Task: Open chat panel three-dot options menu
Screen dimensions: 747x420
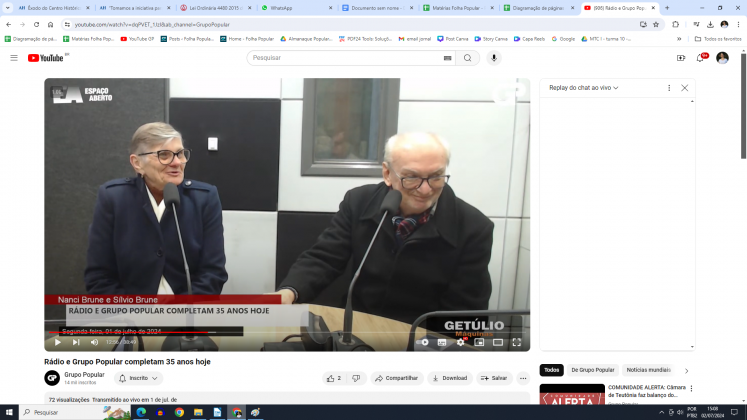Action: tap(669, 88)
